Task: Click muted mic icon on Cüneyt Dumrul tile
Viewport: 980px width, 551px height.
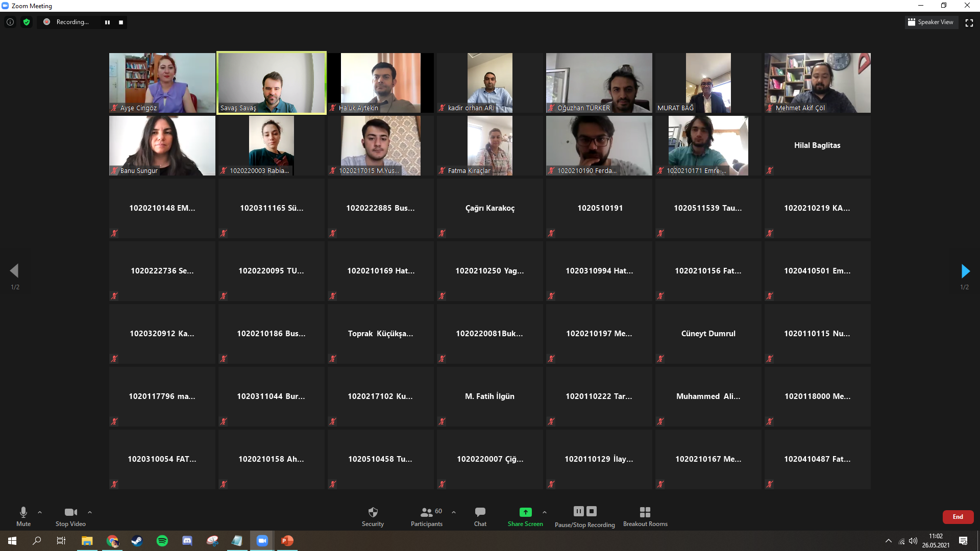Action: 660,359
